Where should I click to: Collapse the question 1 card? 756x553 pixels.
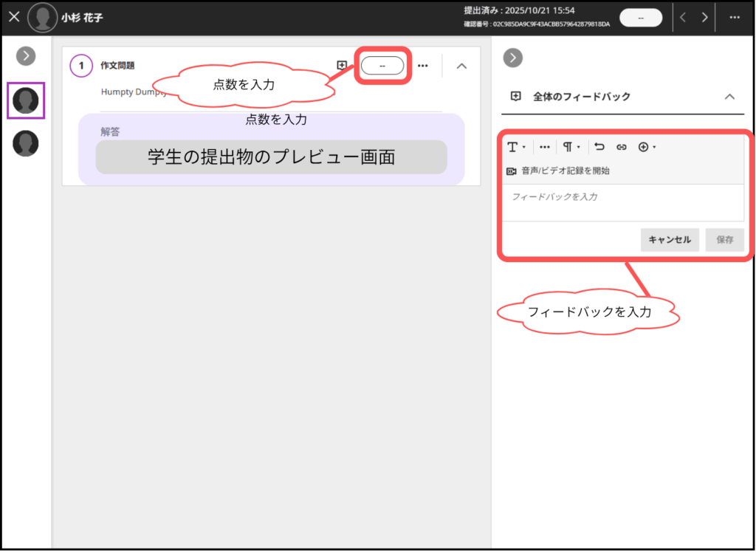[x=461, y=66]
